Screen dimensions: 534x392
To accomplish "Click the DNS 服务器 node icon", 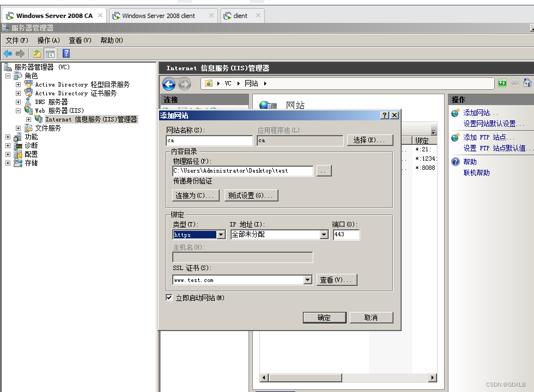I will tap(28, 102).
